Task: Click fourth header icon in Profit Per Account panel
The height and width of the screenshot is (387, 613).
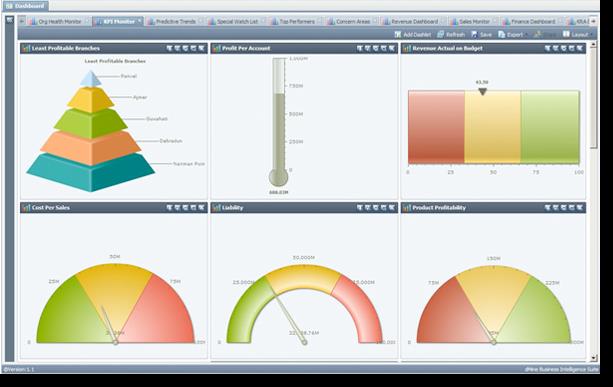Action: [384, 48]
